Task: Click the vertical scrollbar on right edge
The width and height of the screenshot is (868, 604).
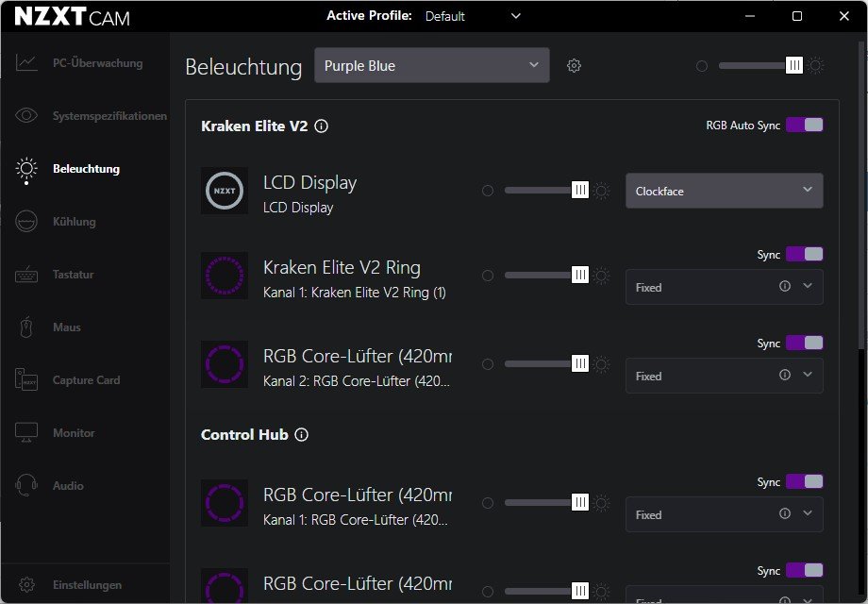Action: click(860, 193)
